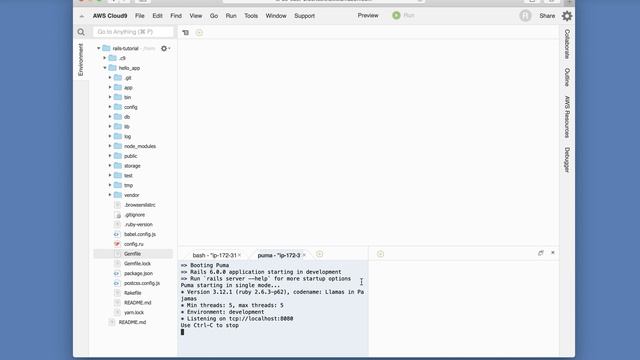The image size is (640, 360).
Task: Expand the db folder
Action: click(x=110, y=117)
